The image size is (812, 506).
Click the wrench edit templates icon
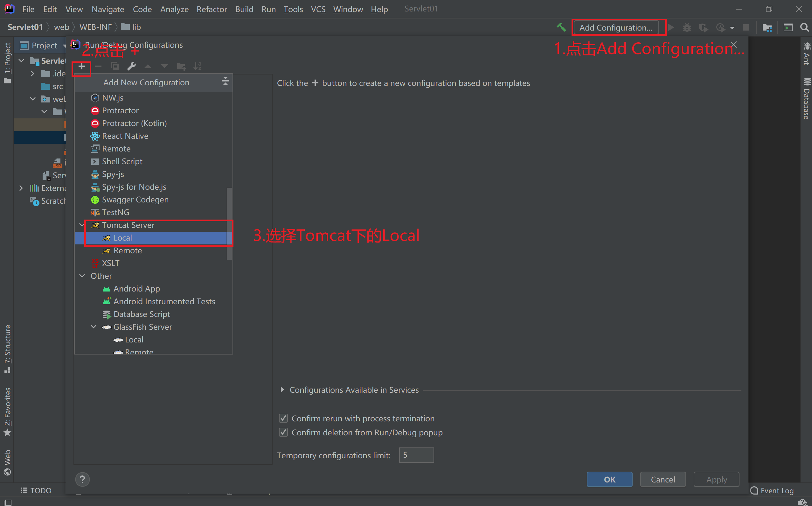tap(131, 66)
